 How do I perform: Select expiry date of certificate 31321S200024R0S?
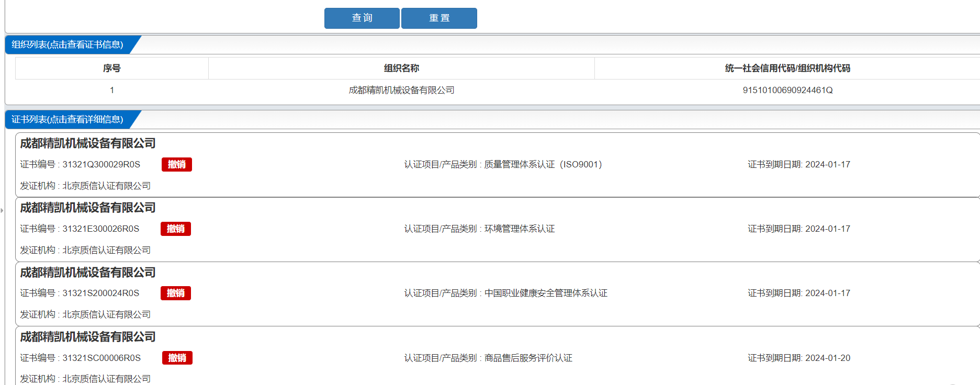(x=828, y=293)
